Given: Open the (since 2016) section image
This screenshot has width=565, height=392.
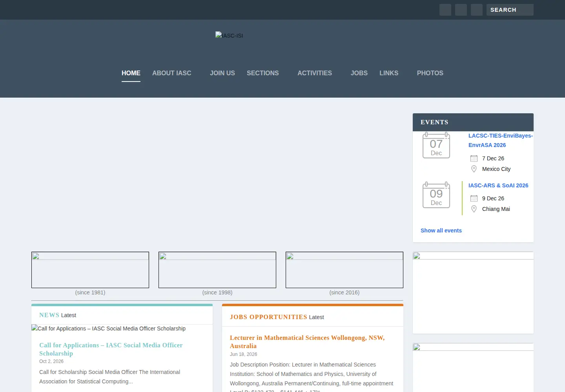Looking at the screenshot, I should click(x=344, y=270).
